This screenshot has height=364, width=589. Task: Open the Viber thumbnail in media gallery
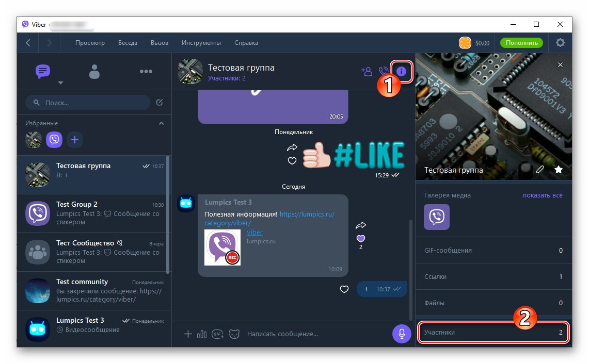pyautogui.click(x=437, y=217)
